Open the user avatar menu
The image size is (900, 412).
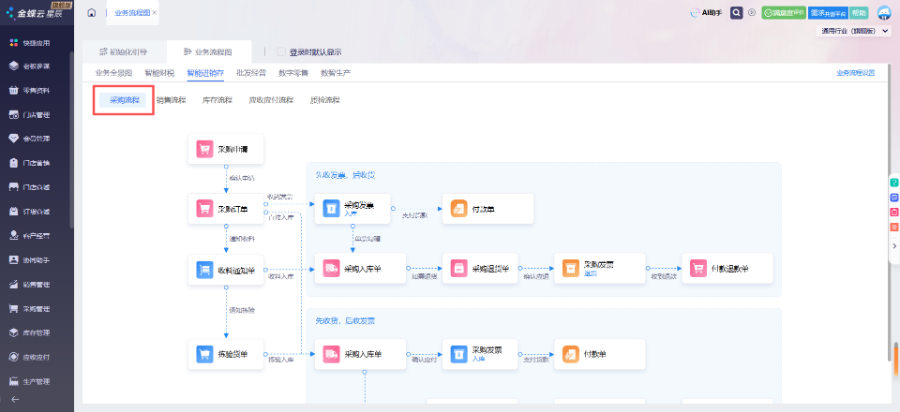pos(884,13)
